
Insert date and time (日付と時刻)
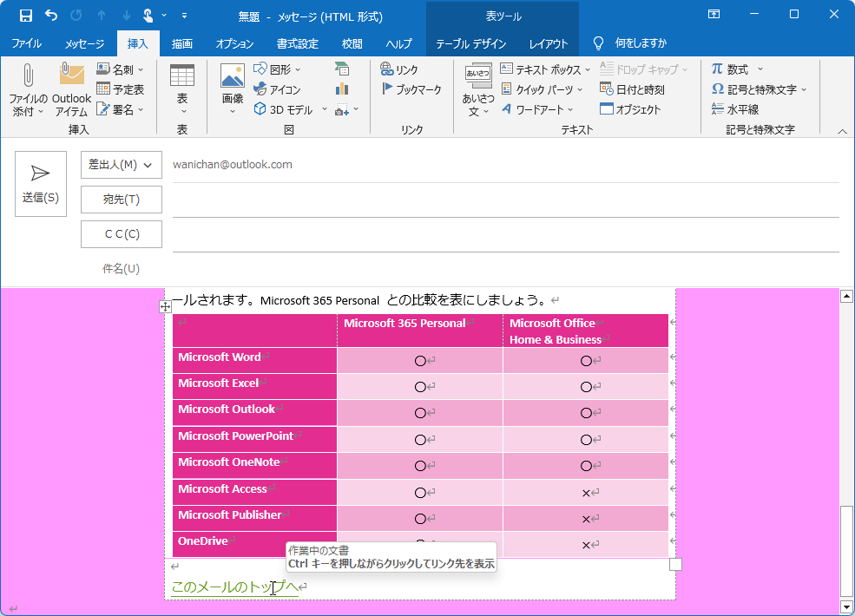632,89
